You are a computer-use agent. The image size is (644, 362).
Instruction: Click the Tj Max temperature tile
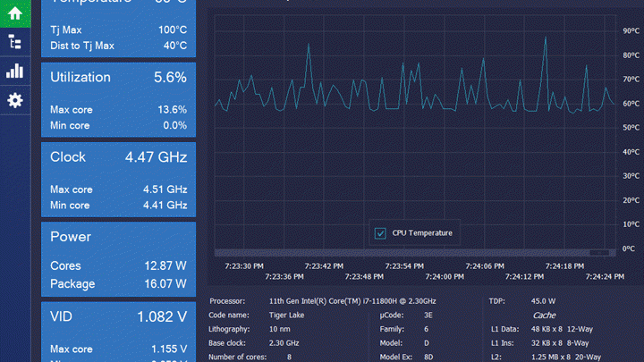pos(118,28)
